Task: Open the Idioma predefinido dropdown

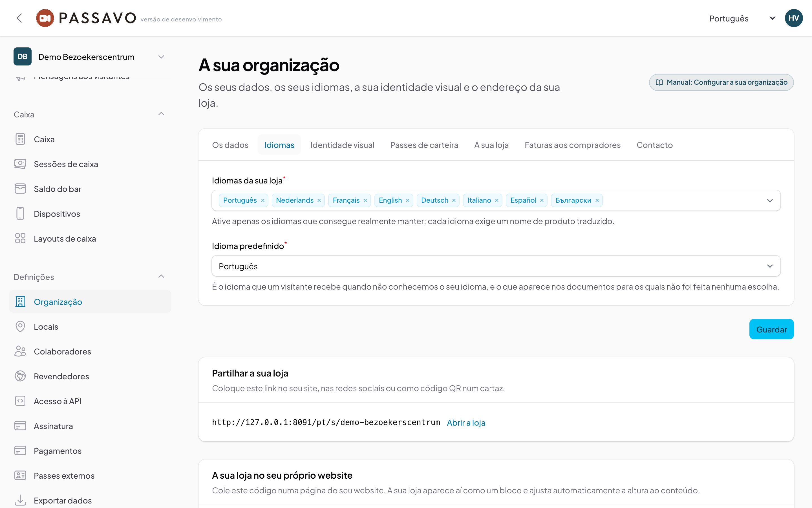Action: click(x=496, y=266)
